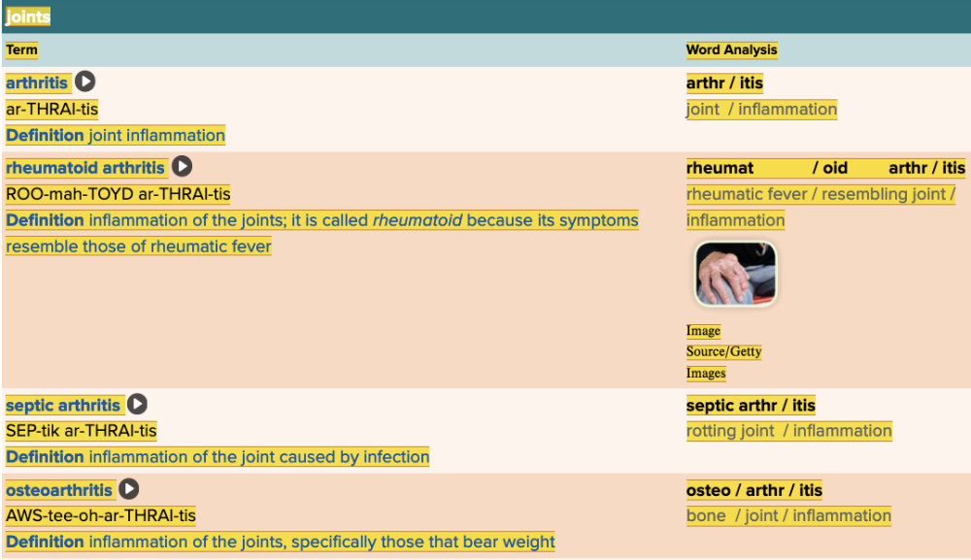Click the 'septic arthr / itis' breakdown
This screenshot has width=971, height=560.
coord(751,406)
